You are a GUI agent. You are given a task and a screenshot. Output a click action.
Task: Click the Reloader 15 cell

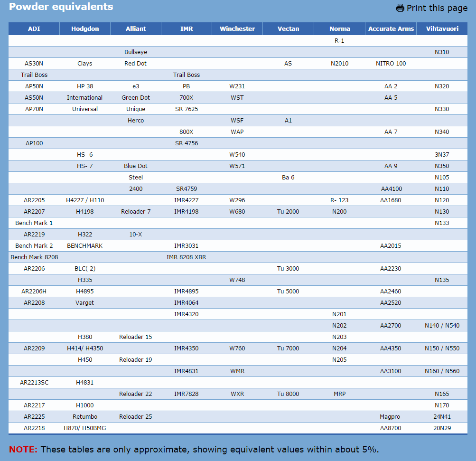click(x=136, y=337)
